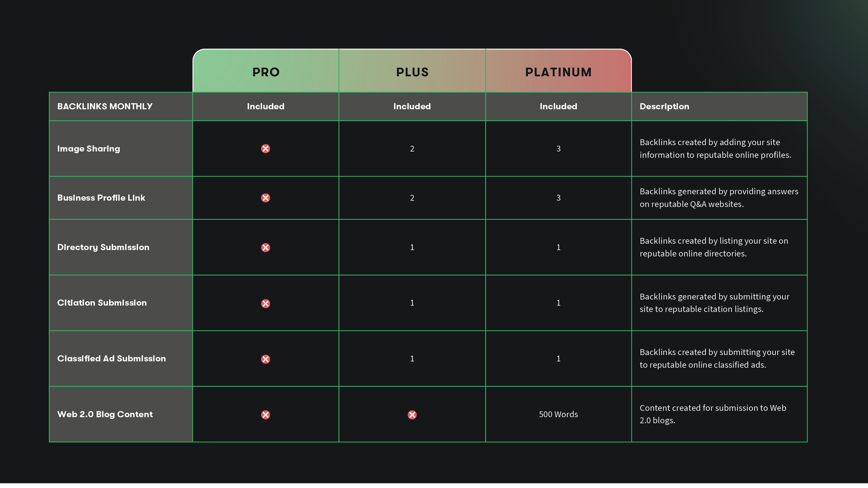Select the PLUS plan header
Viewport: 868px width, 488px height.
tap(412, 72)
